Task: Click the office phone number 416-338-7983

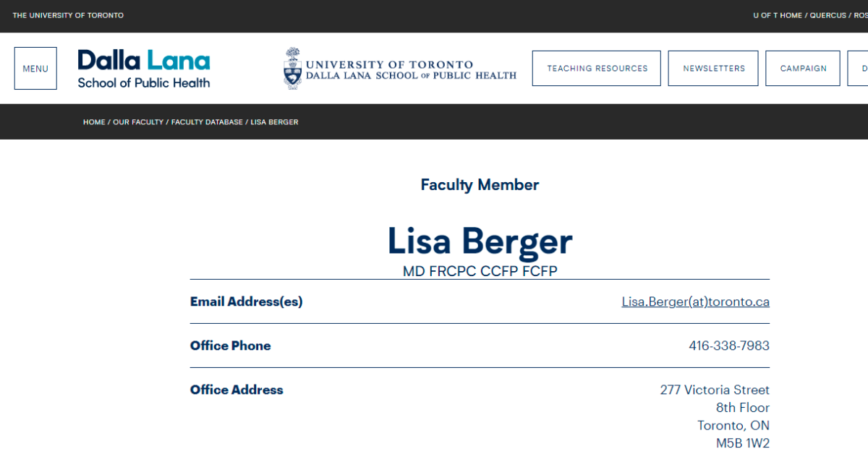Action: (729, 346)
